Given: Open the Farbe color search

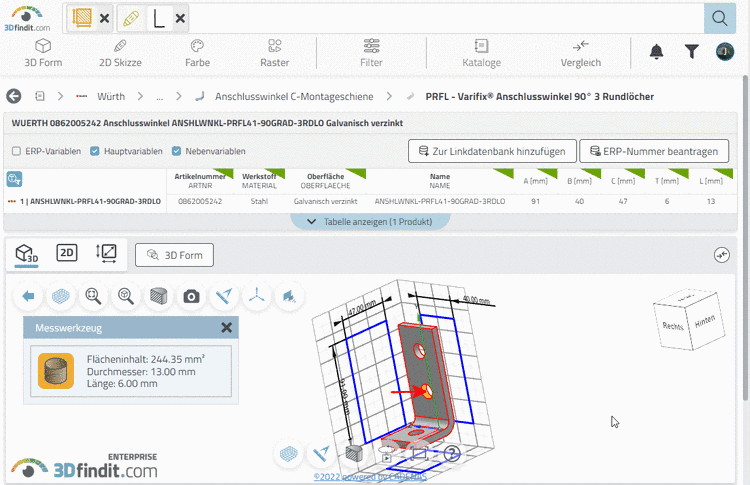Looking at the screenshot, I should (197, 53).
